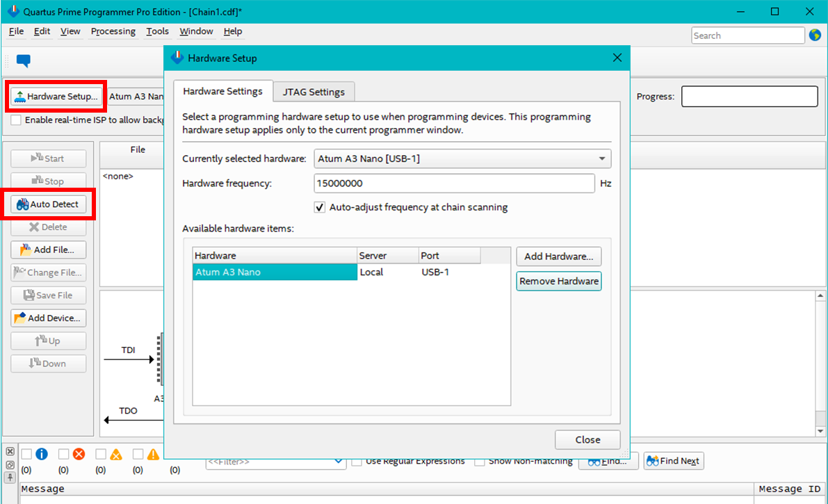Click the blue feedback speech-bubble icon
Viewport: 828px width, 504px height.
(23, 61)
